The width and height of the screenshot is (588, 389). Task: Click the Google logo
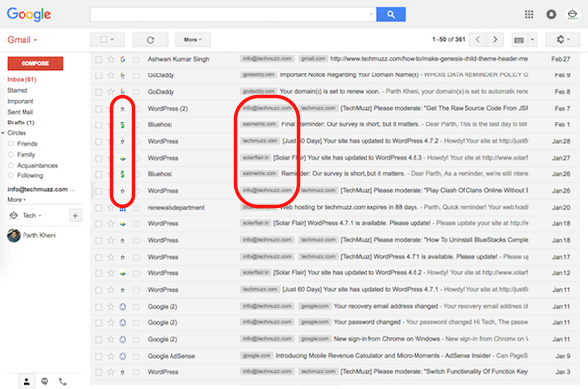tap(28, 15)
